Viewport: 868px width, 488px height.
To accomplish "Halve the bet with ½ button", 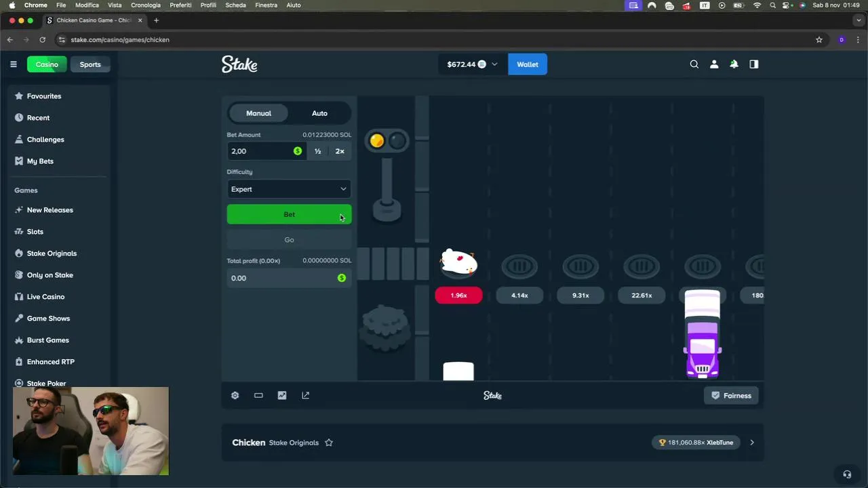I will coord(317,151).
